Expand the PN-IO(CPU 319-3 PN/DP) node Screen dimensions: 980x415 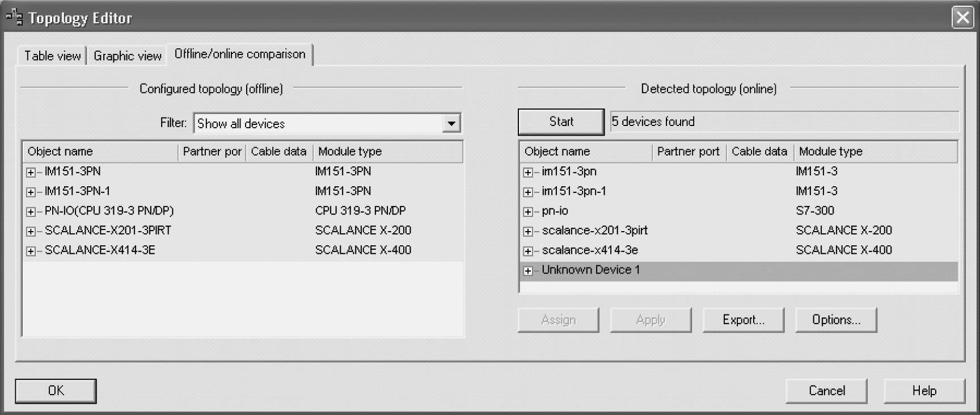point(31,212)
